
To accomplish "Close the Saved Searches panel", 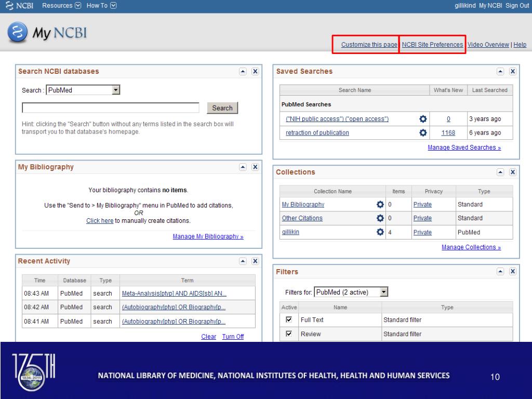I will [x=513, y=71].
